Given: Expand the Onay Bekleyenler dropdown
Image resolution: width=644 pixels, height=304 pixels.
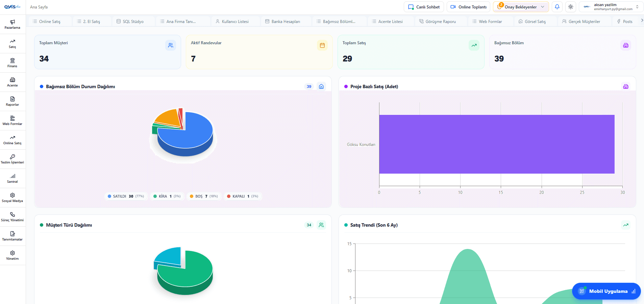Looking at the screenshot, I should pyautogui.click(x=521, y=7).
